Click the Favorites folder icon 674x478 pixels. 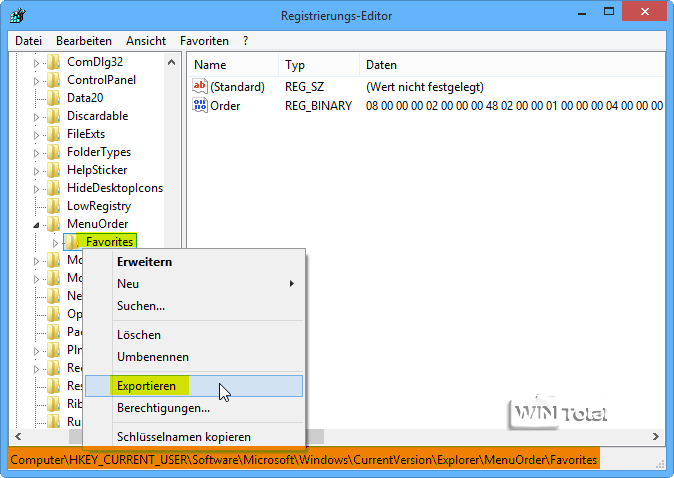(x=71, y=242)
